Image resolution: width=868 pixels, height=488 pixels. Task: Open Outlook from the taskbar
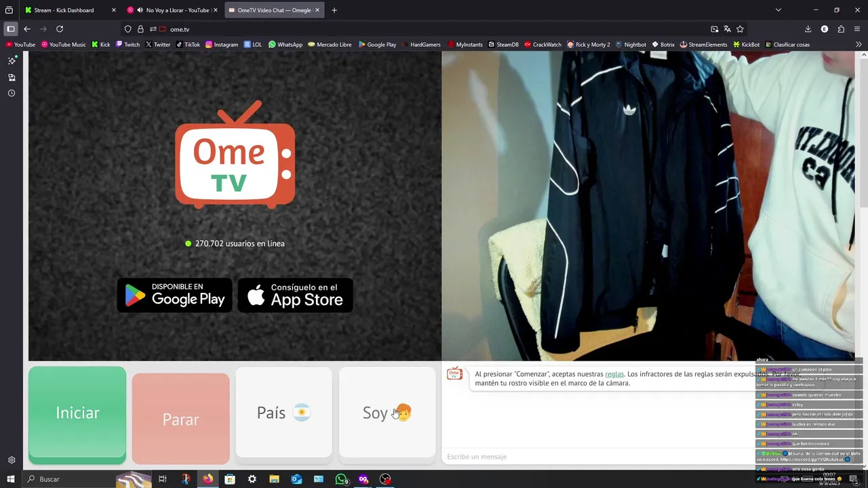296,479
